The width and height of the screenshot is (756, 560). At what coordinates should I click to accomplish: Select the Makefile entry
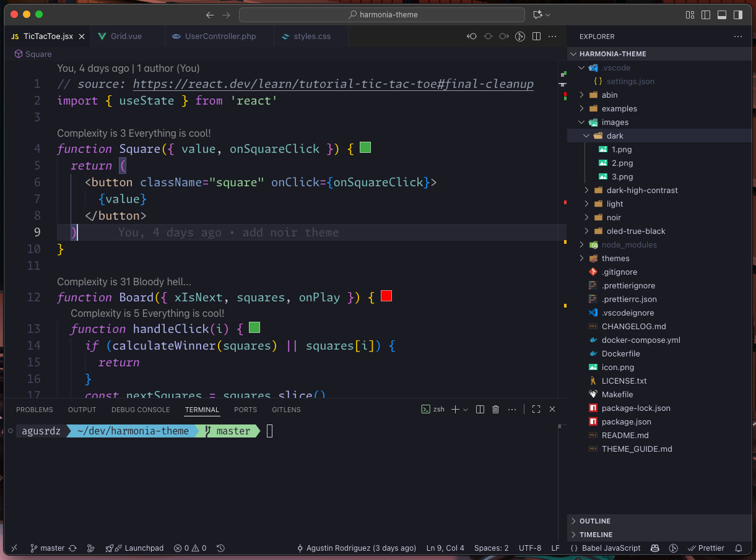tap(659, 394)
